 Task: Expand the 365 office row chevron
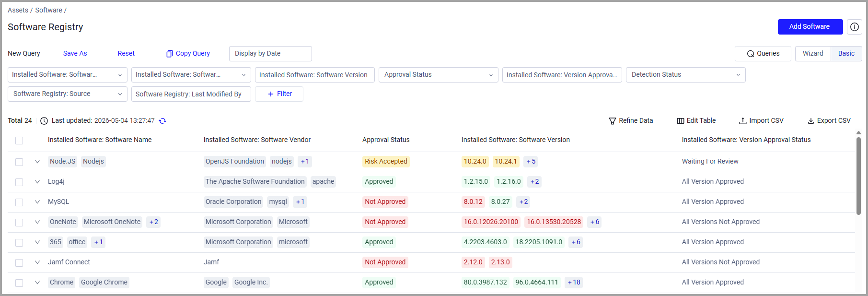(37, 242)
